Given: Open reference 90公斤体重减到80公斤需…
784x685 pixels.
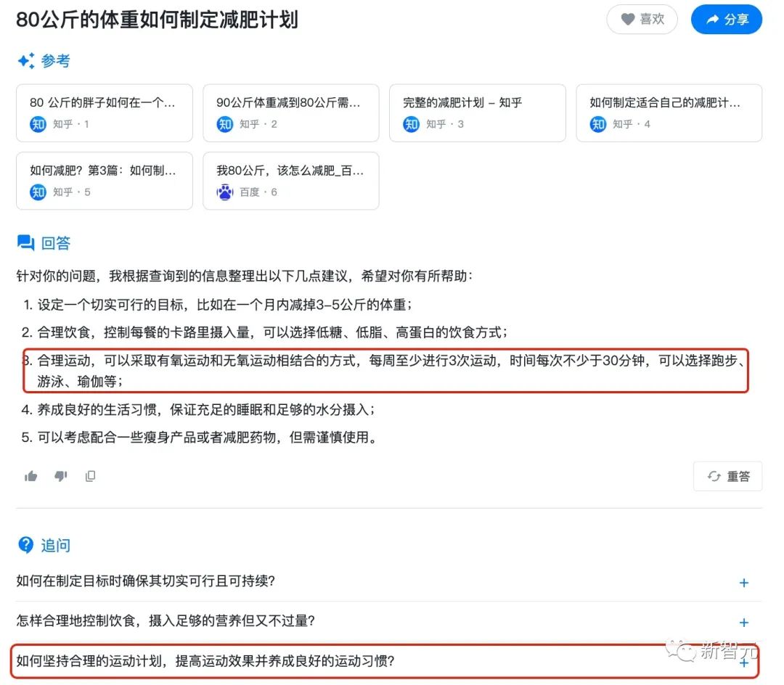Looking at the screenshot, I should pos(291,113).
